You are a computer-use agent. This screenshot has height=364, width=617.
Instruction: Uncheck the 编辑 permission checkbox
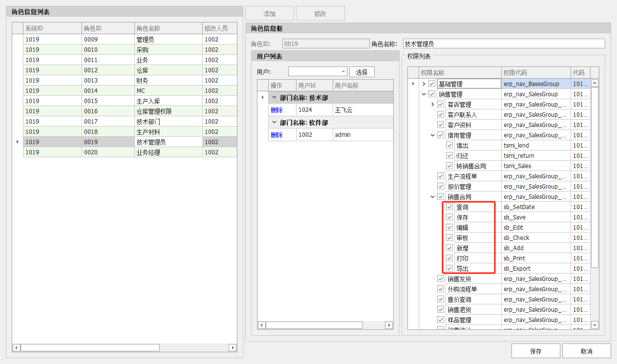pos(449,228)
